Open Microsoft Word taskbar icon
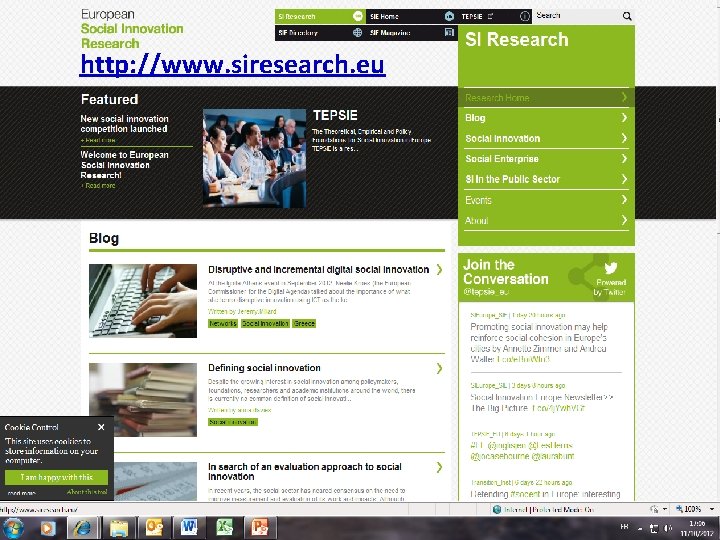This screenshot has height=540, width=720. pyautogui.click(x=189, y=528)
